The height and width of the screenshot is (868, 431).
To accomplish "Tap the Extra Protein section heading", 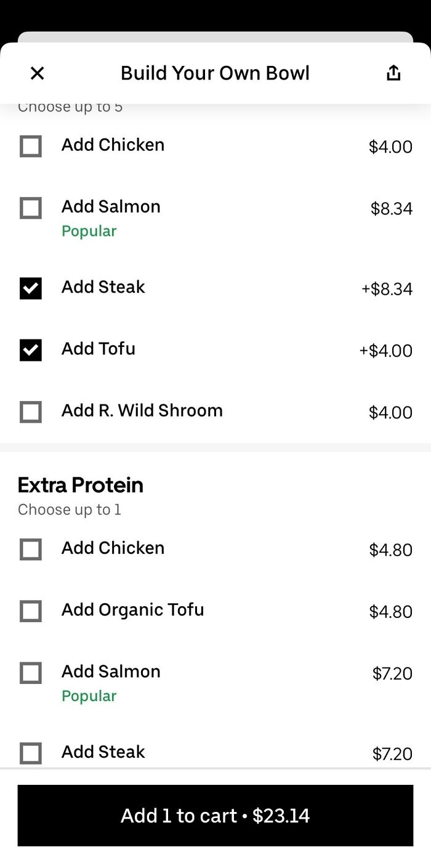I will coord(80,485).
